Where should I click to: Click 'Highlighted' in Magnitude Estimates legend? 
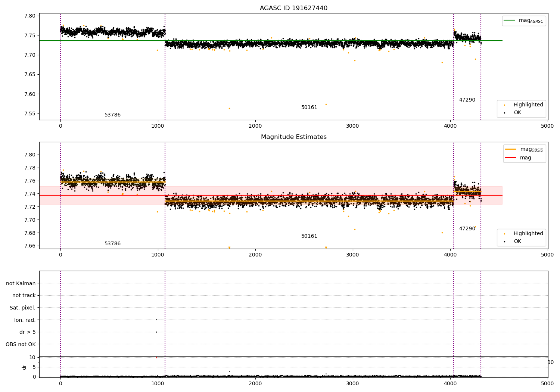528,234
